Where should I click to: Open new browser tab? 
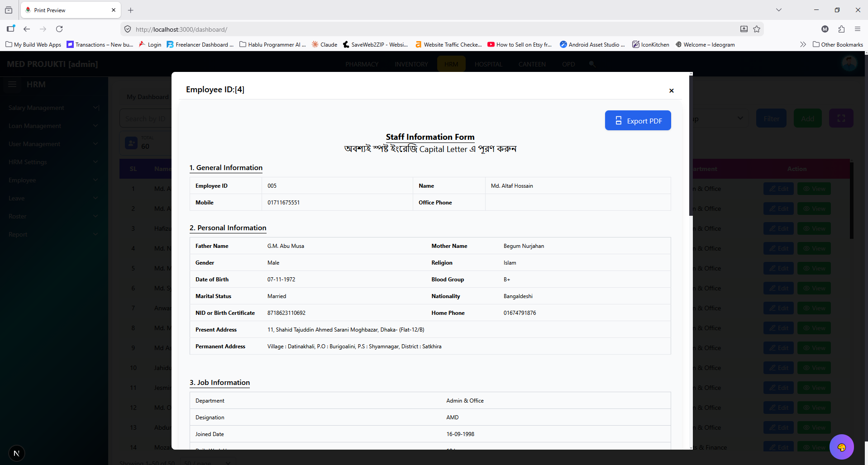[131, 10]
